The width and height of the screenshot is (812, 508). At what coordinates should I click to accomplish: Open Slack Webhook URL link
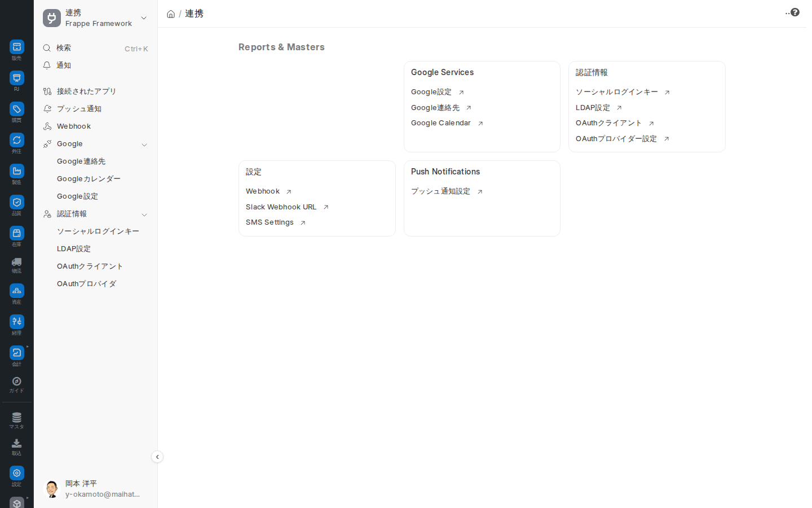[281, 207]
